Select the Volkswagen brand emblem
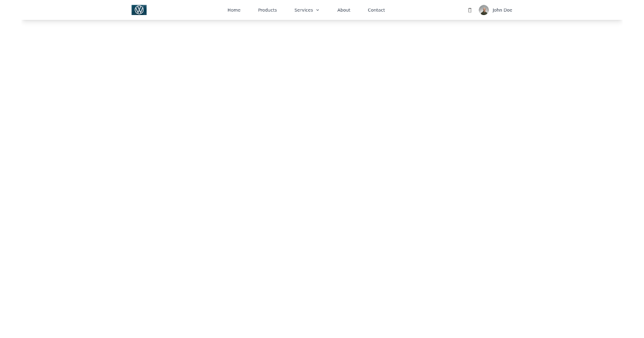Image resolution: width=644 pixels, height=338 pixels. (x=139, y=10)
